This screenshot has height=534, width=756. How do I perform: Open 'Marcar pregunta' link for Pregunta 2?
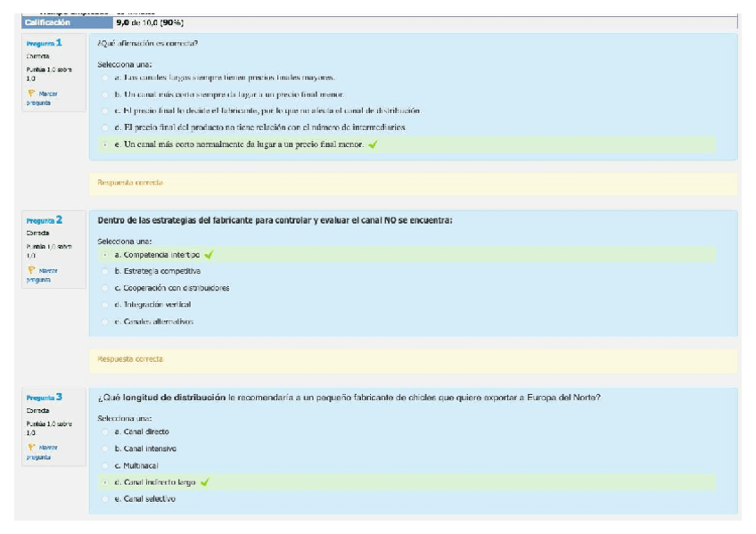click(x=42, y=275)
